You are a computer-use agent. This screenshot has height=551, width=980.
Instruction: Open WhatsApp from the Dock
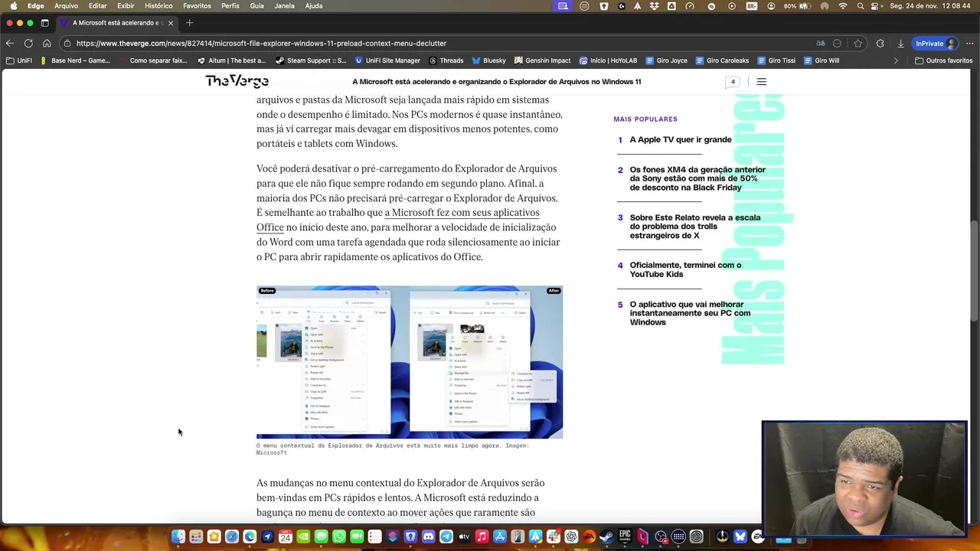coord(339,536)
